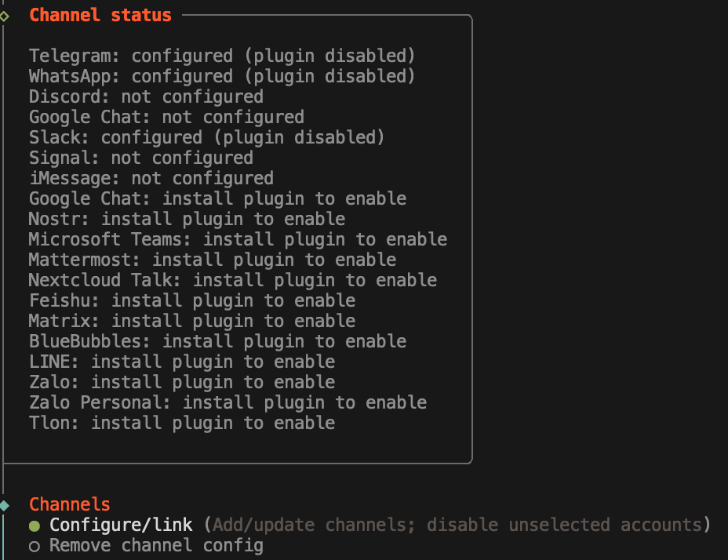Click the Zalo Personal status line
The image size is (728, 560).
pyautogui.click(x=227, y=402)
